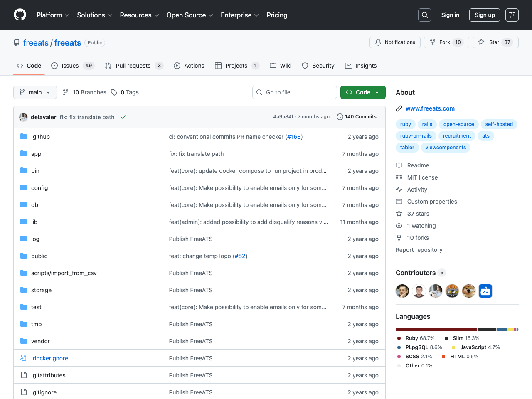Click the Notifications bell button
Screen dimensions: 532x399
coord(395,42)
